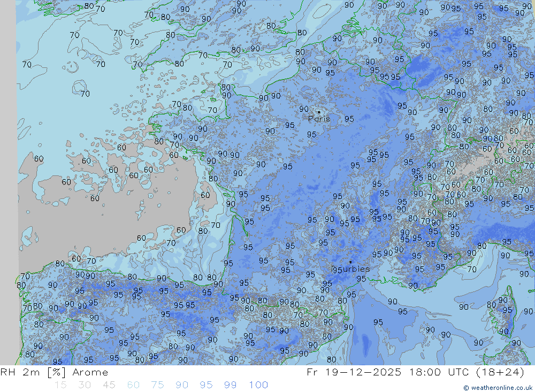
Task: Click legend value 30
Action: click(85, 385)
